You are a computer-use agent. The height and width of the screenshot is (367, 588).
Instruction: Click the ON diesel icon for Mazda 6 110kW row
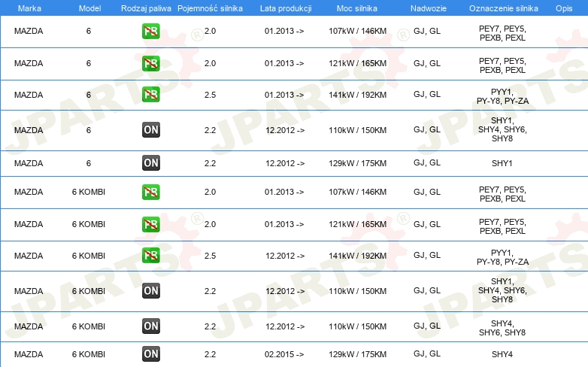coord(150,130)
